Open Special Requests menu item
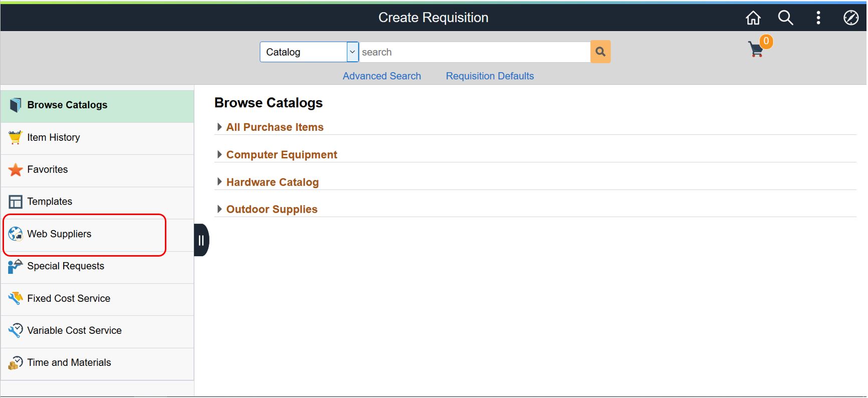The height and width of the screenshot is (398, 868). tap(66, 266)
